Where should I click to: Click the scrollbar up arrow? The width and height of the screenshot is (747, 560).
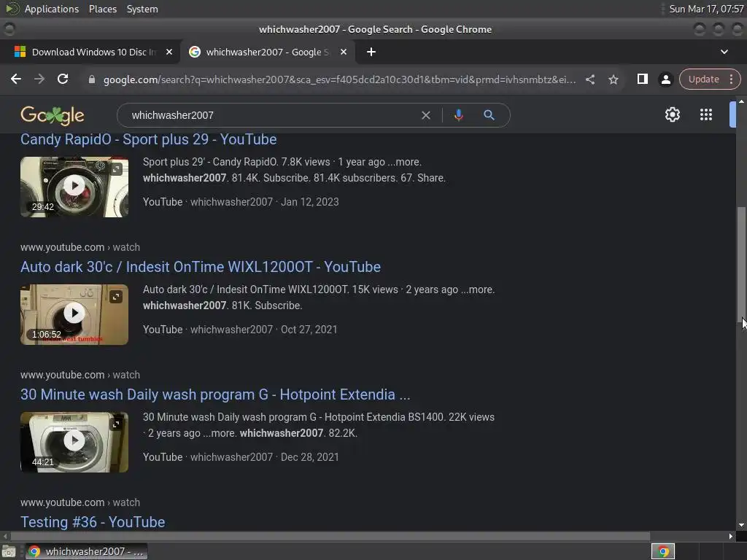(x=741, y=101)
